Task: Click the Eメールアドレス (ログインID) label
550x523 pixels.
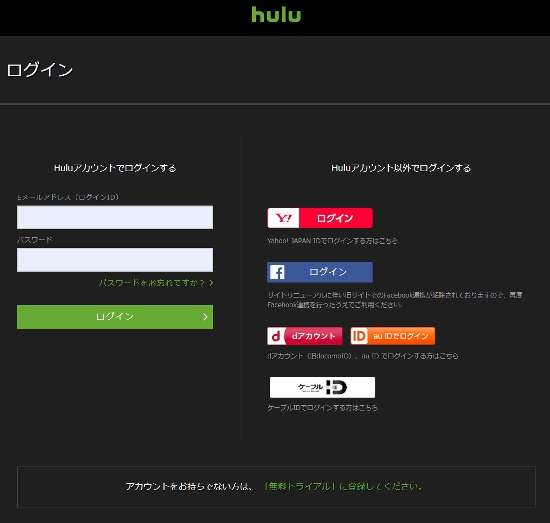Action: point(68,197)
